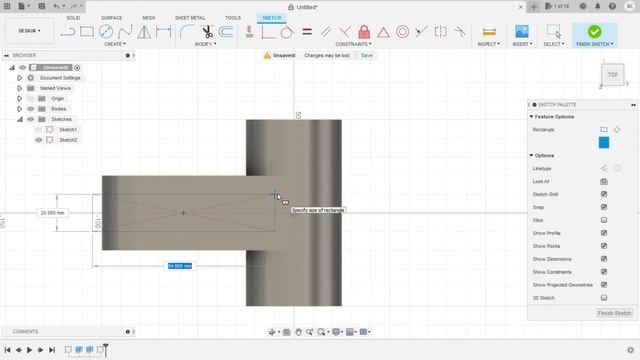Collapse the Sketches tree node
This screenshot has width=640, height=360.
tap(19, 120)
